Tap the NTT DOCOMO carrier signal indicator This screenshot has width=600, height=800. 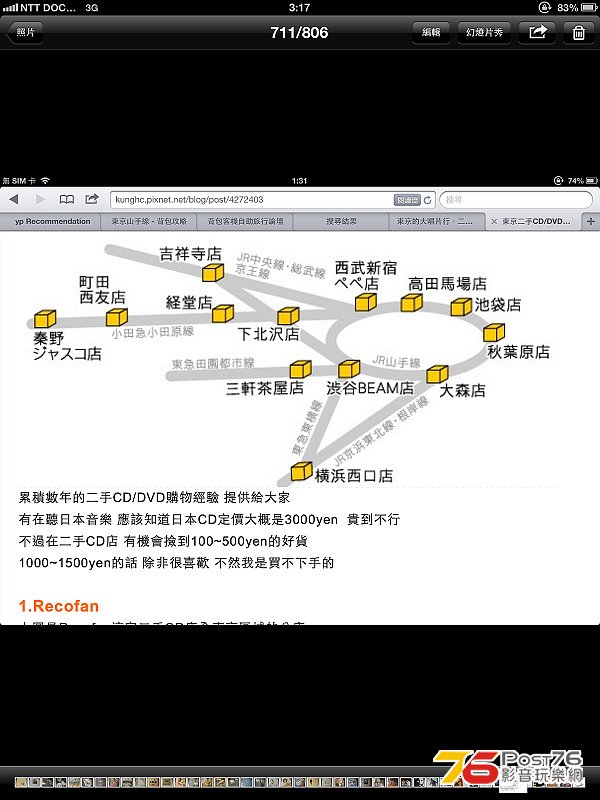click(x=39, y=8)
